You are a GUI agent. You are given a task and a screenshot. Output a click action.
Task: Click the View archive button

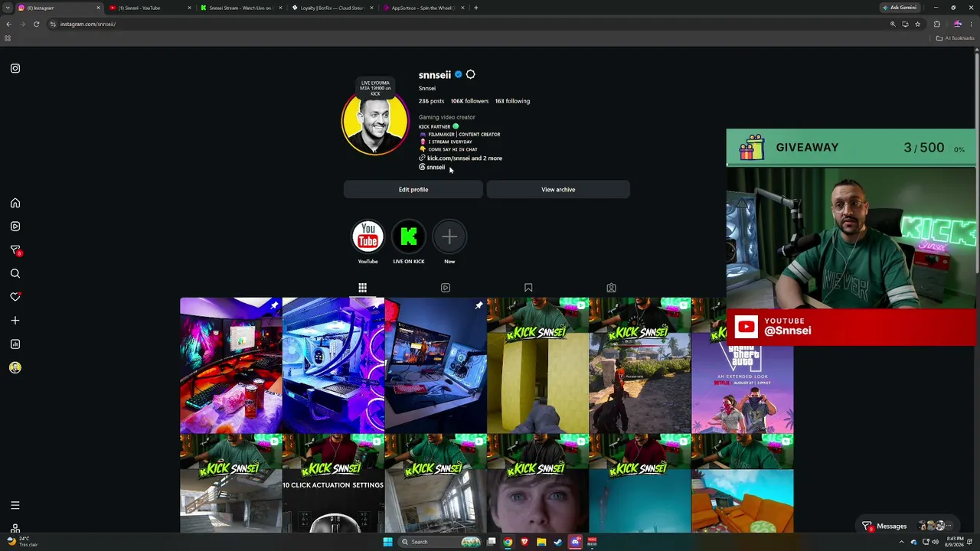coord(558,189)
